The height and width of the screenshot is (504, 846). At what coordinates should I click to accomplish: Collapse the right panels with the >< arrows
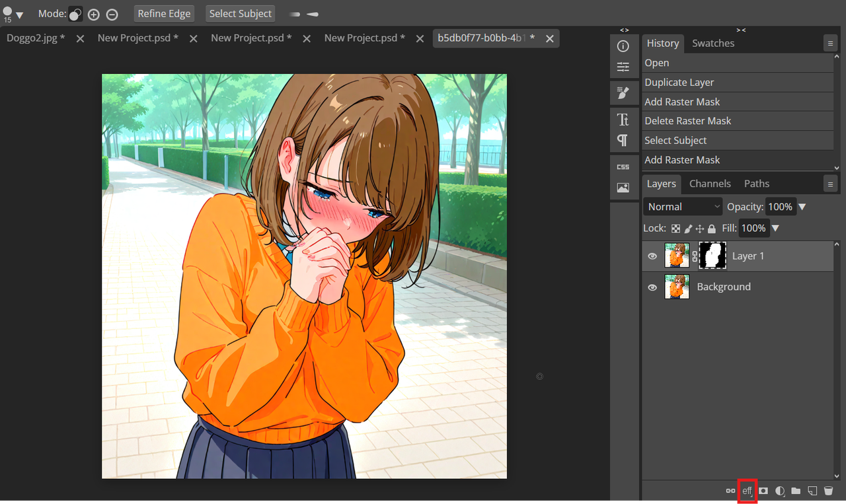click(x=741, y=30)
